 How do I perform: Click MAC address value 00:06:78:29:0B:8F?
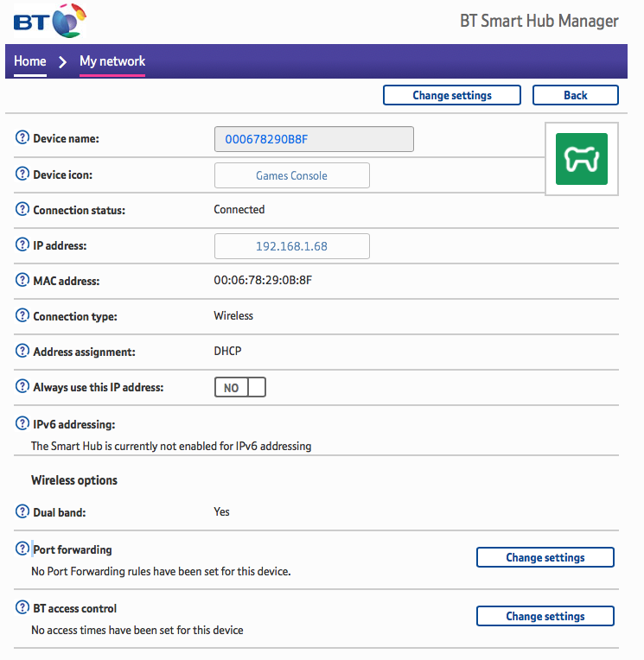click(x=263, y=280)
